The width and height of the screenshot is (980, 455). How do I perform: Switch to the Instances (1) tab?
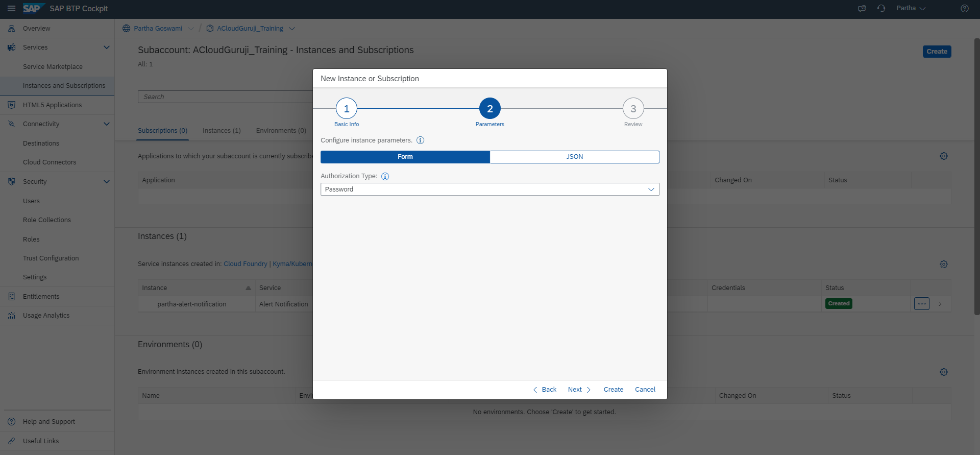(222, 131)
